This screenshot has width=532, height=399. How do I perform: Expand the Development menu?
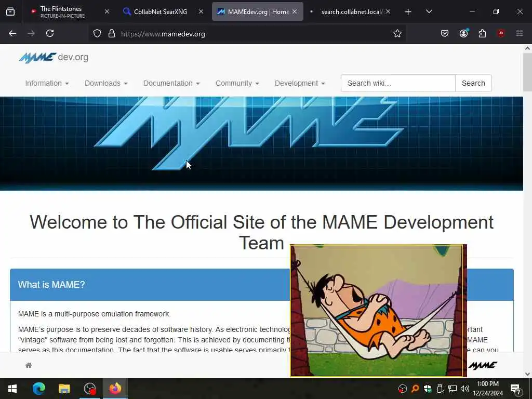pos(300,83)
